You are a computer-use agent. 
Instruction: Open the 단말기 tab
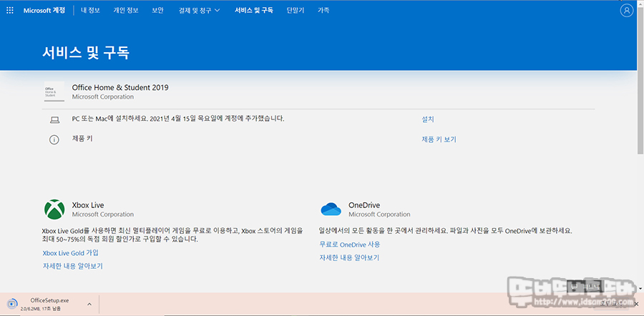[296, 11]
